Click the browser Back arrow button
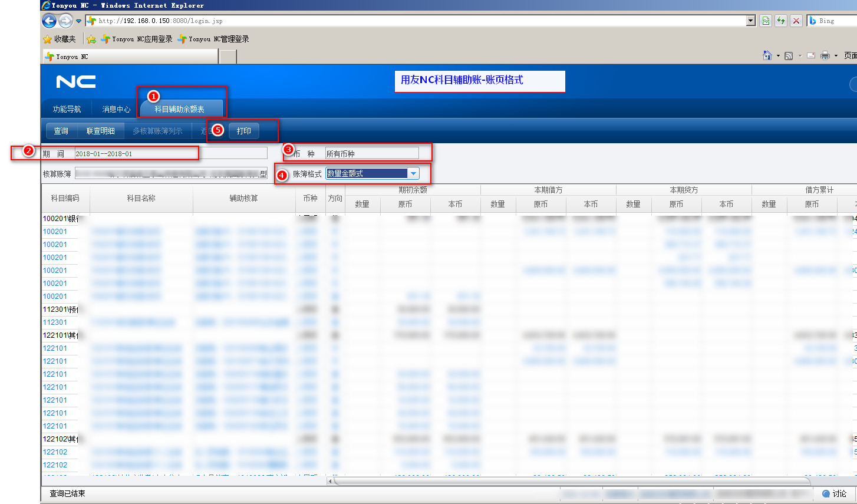 [x=50, y=21]
